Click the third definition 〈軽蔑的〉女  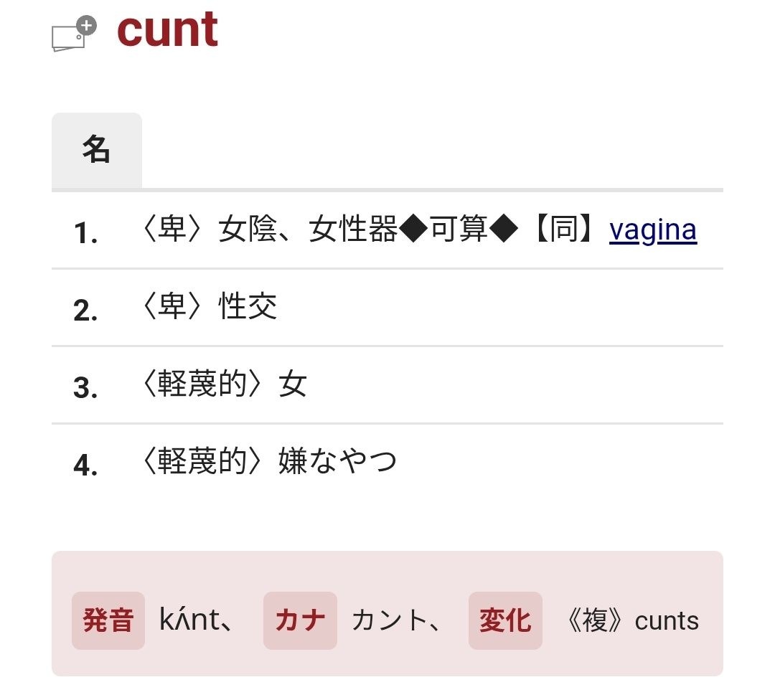[x=221, y=385]
